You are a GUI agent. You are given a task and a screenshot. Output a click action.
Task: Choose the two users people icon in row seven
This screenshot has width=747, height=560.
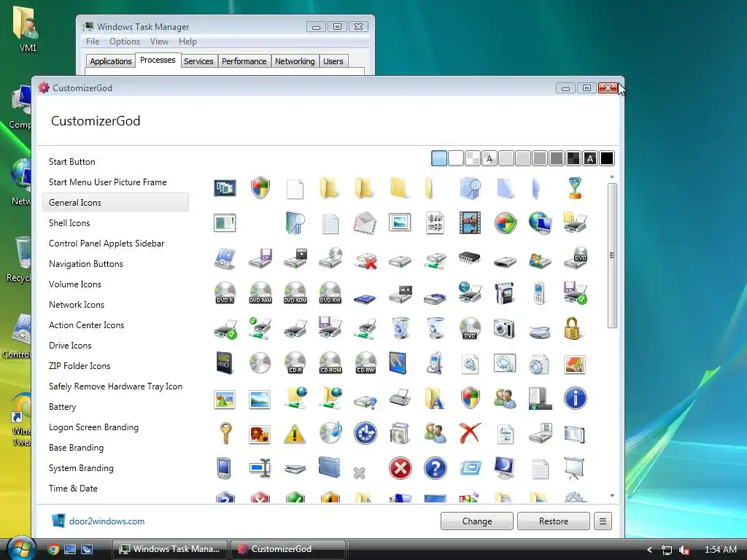(505, 398)
